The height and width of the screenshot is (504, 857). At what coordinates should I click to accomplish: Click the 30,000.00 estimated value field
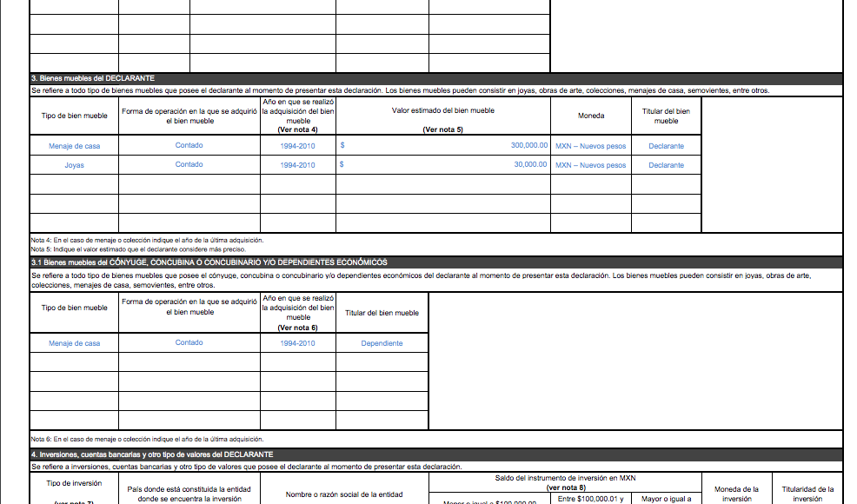point(443,165)
